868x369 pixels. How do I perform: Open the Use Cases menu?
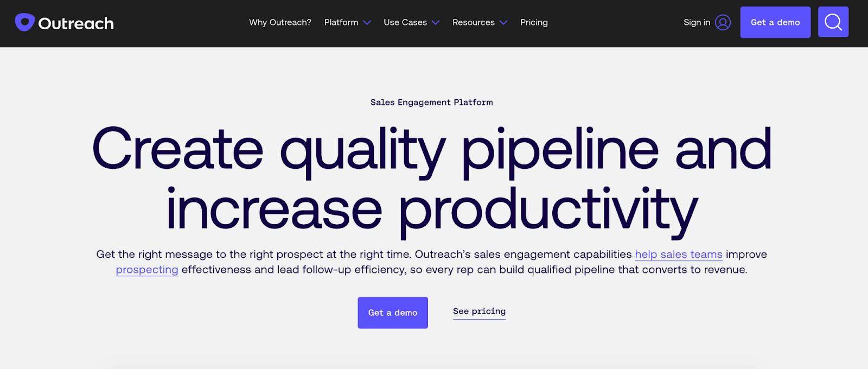click(405, 22)
